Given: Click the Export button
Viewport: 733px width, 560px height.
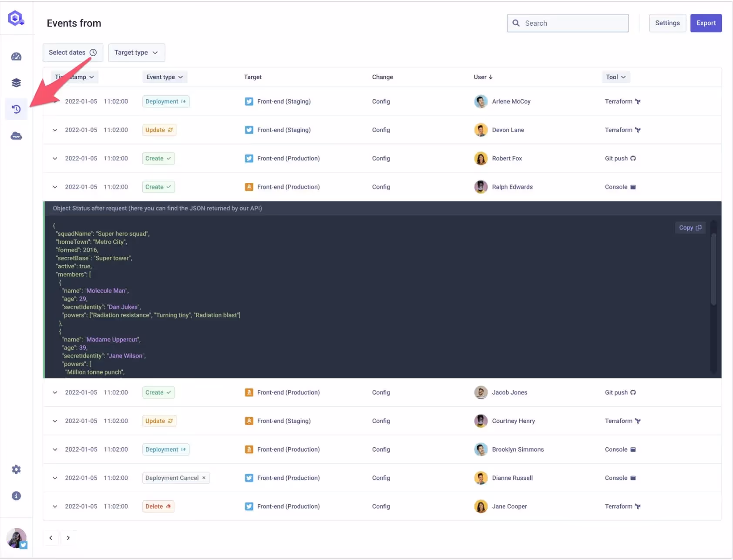Looking at the screenshot, I should click(x=706, y=23).
